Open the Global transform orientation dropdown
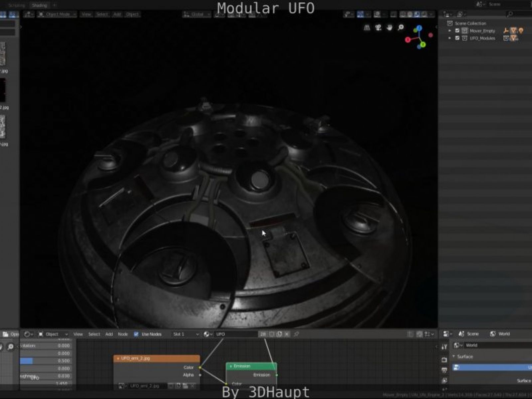 tap(197, 14)
